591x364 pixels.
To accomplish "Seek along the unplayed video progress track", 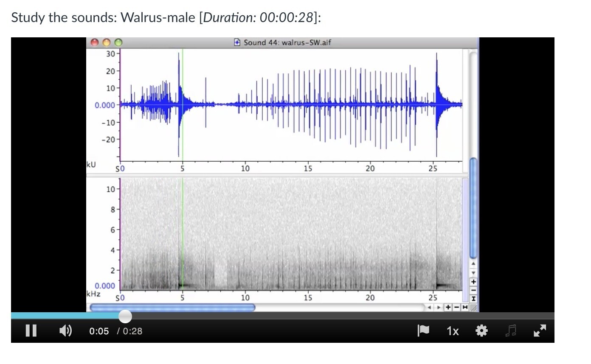I will click(x=343, y=316).
